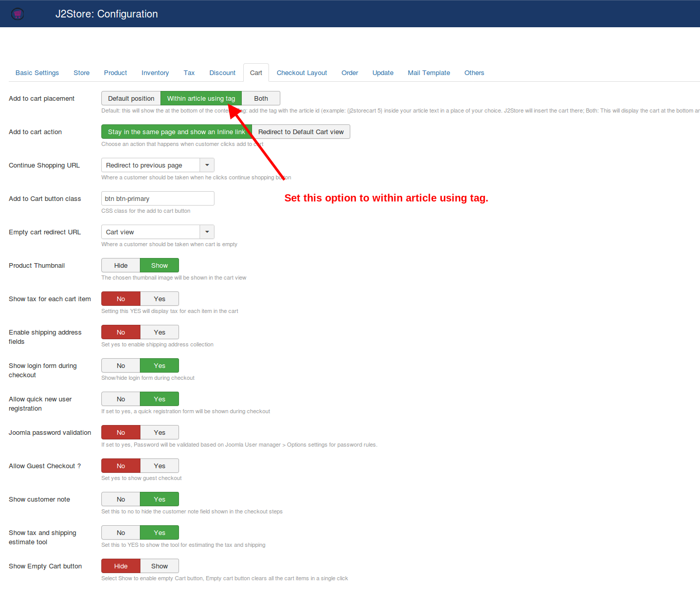Select No for tax and shipping estimate tool
Screen dimensions: 700x590
pos(121,533)
